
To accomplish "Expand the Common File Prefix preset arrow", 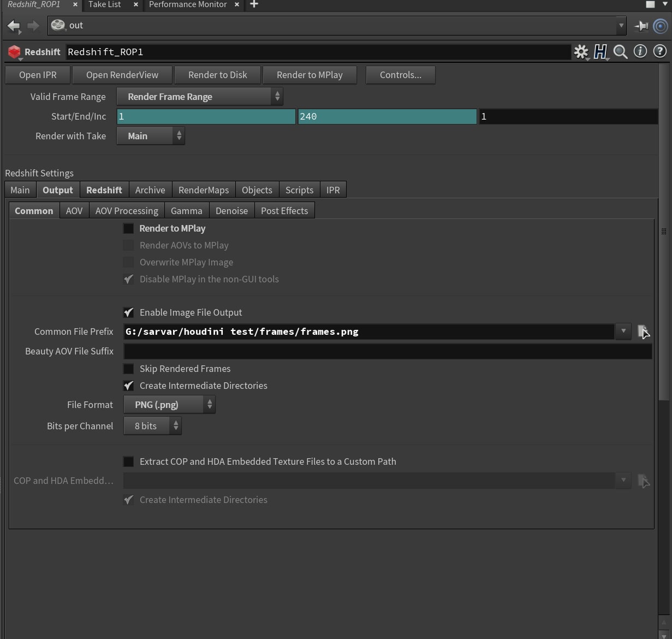I will [x=623, y=332].
